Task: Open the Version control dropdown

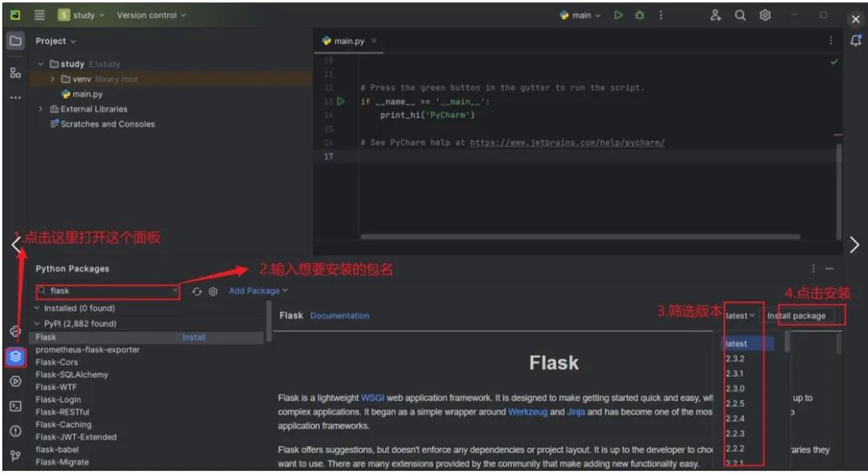Action: [x=151, y=15]
